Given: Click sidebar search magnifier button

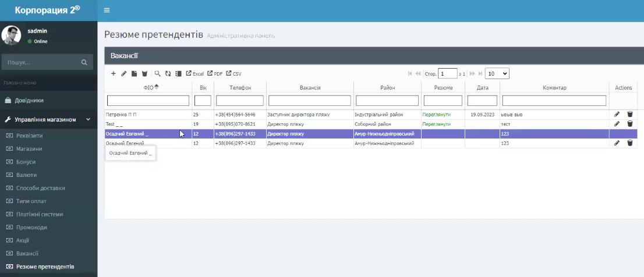Looking at the screenshot, I should (84, 62).
